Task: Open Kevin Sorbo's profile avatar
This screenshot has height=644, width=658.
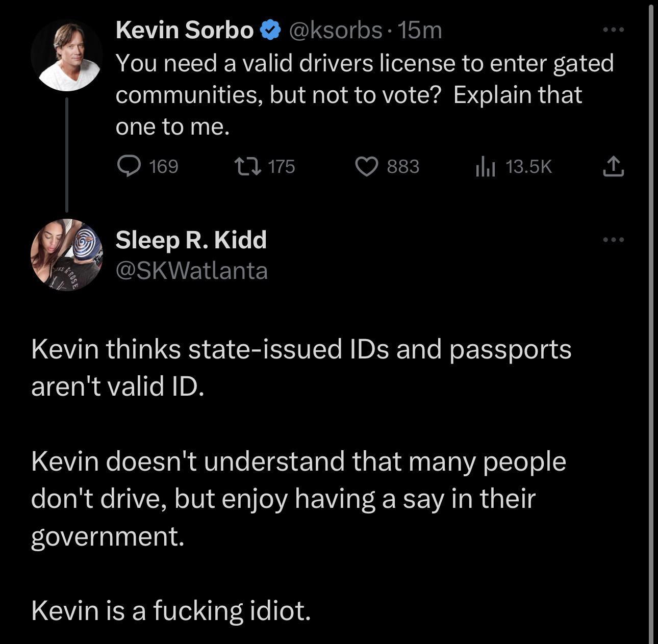Action: click(68, 54)
